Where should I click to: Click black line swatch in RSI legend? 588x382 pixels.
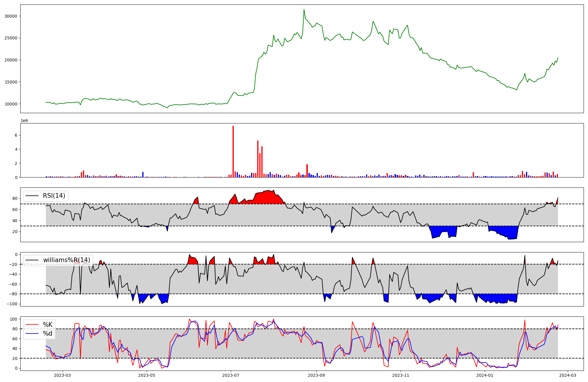click(x=32, y=196)
